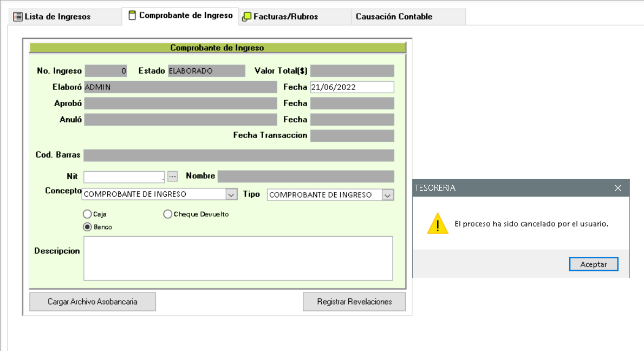Select the Banco radio option

coord(87,227)
